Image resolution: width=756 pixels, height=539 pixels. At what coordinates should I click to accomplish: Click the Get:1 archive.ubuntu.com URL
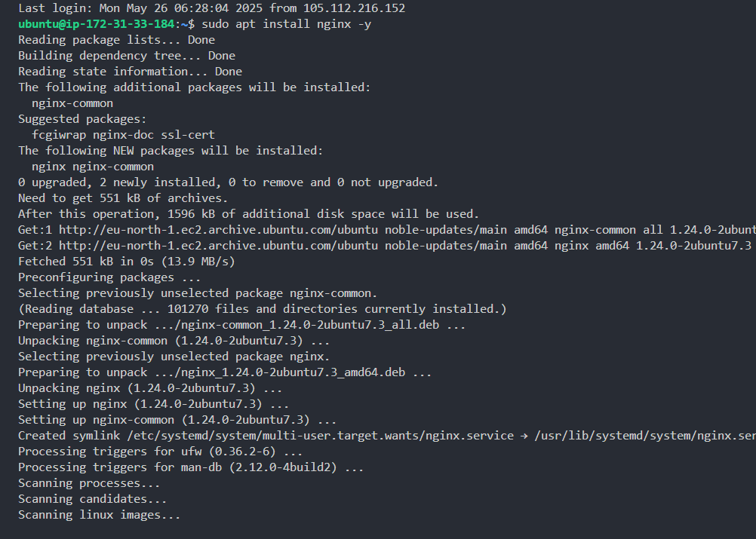219,230
